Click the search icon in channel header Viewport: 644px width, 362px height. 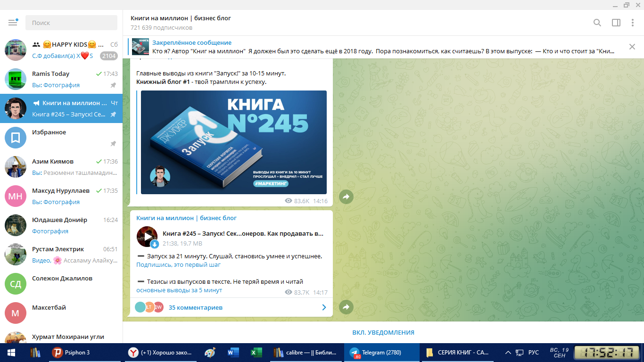(597, 23)
